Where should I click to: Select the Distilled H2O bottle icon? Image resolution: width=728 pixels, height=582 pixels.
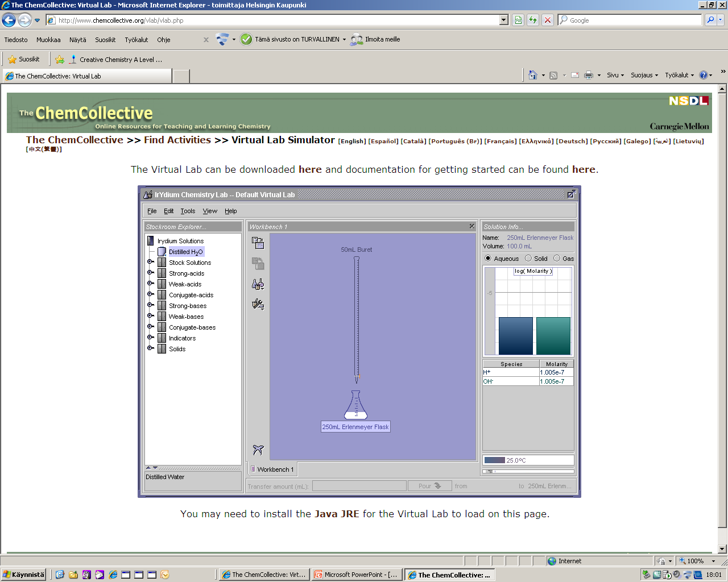click(162, 252)
